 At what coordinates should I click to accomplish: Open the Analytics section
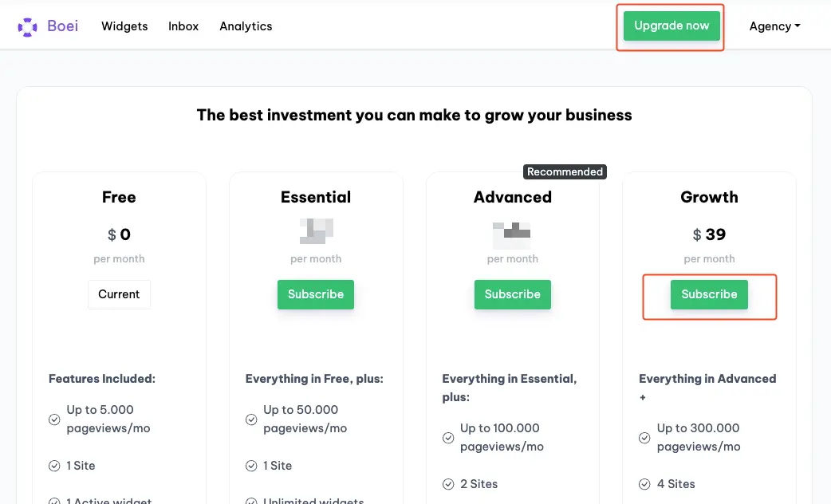tap(246, 26)
